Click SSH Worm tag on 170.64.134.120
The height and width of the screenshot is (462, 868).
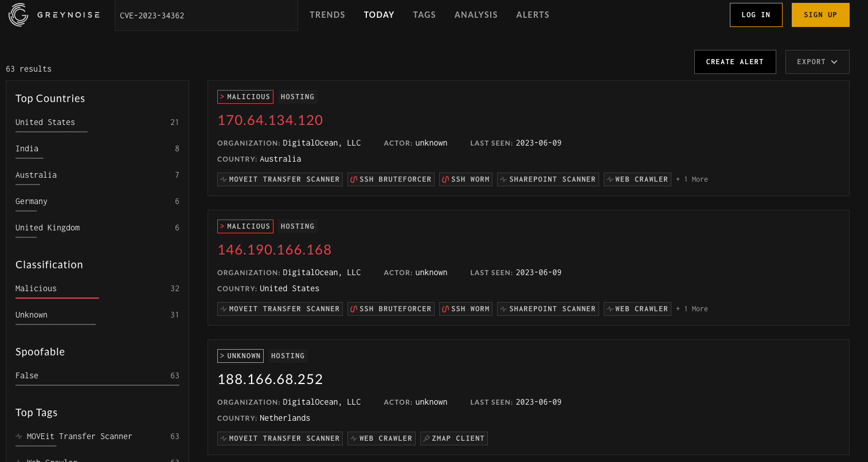[x=466, y=179]
